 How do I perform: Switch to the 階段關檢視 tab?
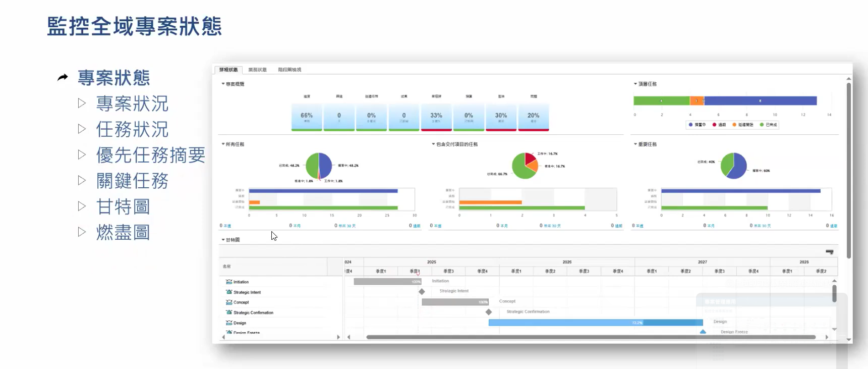click(290, 70)
